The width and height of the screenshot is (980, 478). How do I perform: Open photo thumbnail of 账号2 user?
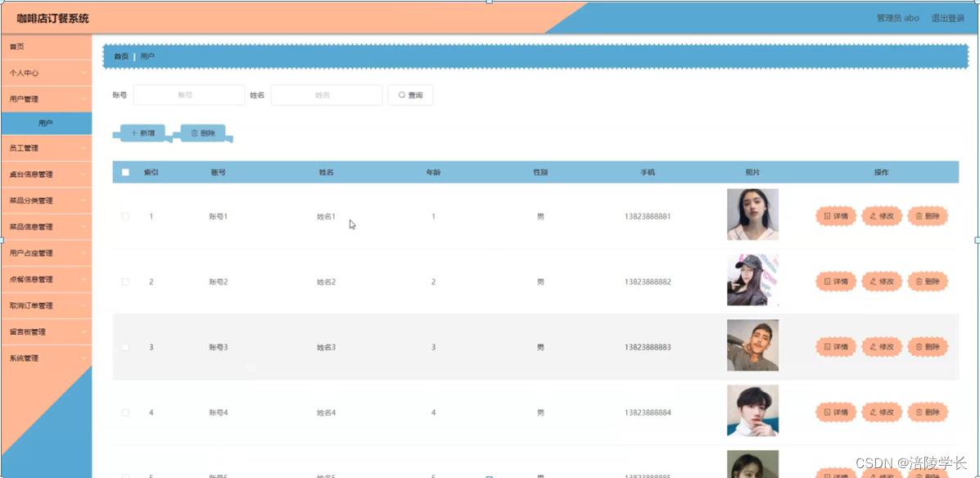(752, 280)
